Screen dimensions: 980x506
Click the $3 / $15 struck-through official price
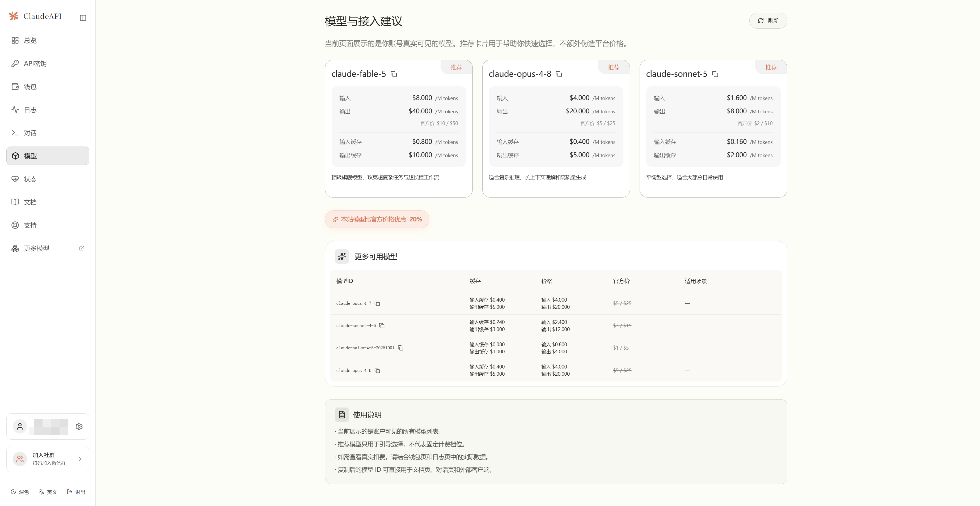(x=622, y=326)
